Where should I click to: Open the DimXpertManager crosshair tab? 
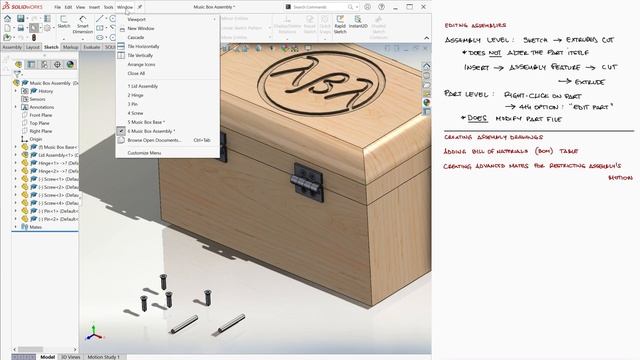(57, 64)
